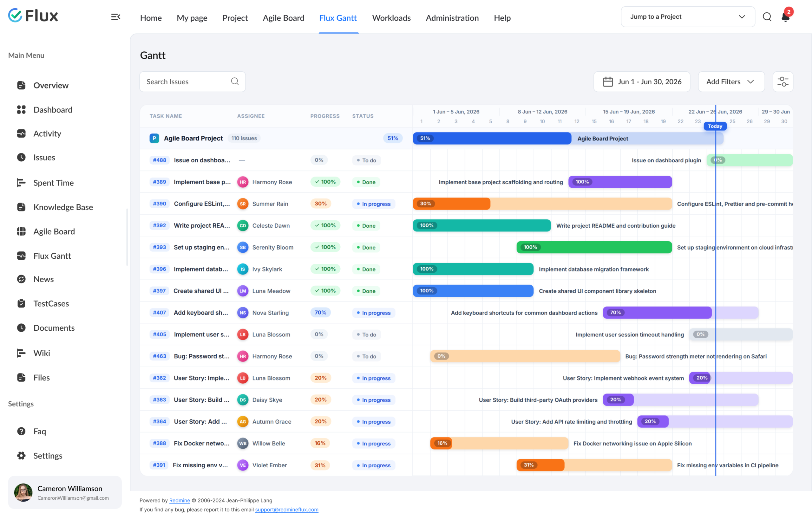Open issue #488 link
Image resolution: width=812 pixels, height=519 pixels.
[160, 160]
